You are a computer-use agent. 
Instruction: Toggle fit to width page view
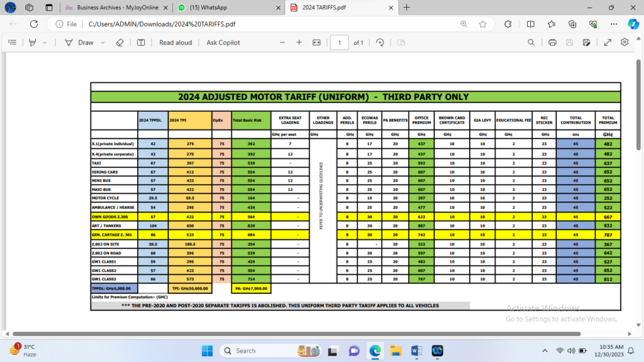(x=316, y=43)
